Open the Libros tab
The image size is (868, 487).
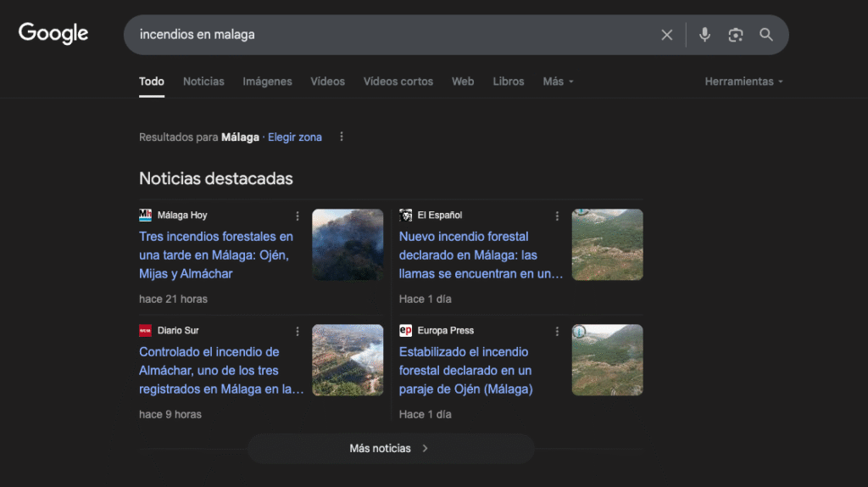coord(509,81)
